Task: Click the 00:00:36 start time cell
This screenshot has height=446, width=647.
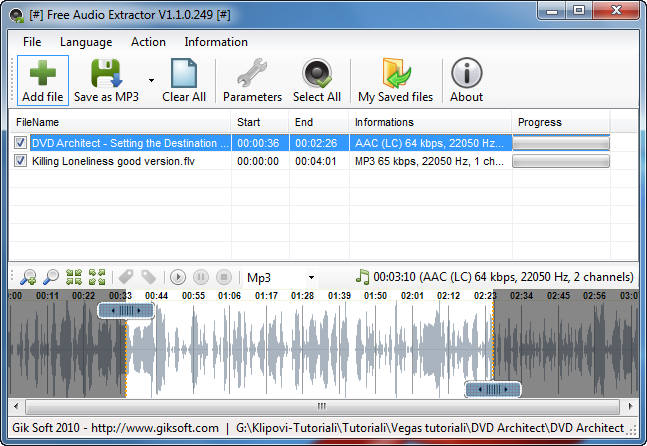Action: pos(258,143)
